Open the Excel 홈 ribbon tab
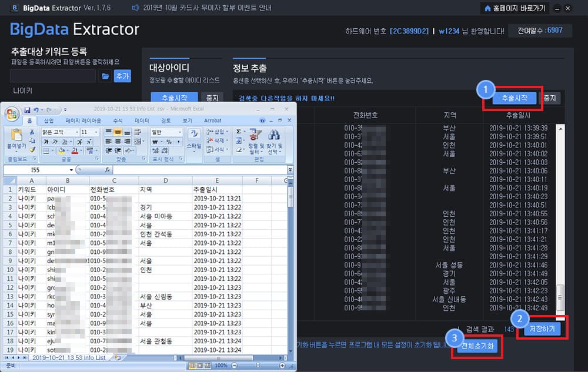The image size is (588, 372). coord(29,120)
